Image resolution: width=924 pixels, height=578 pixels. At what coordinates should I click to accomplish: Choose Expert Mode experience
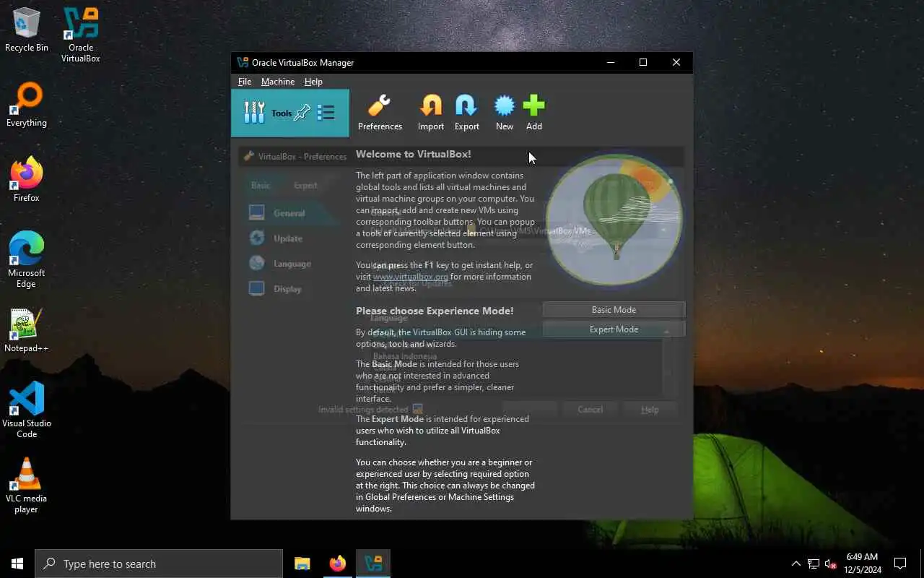[x=614, y=329]
